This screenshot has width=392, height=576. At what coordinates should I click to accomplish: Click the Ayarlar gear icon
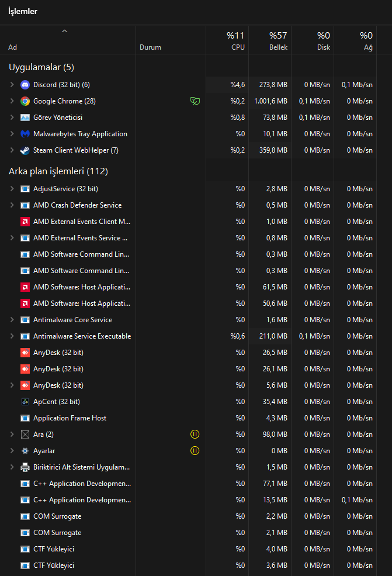25,451
